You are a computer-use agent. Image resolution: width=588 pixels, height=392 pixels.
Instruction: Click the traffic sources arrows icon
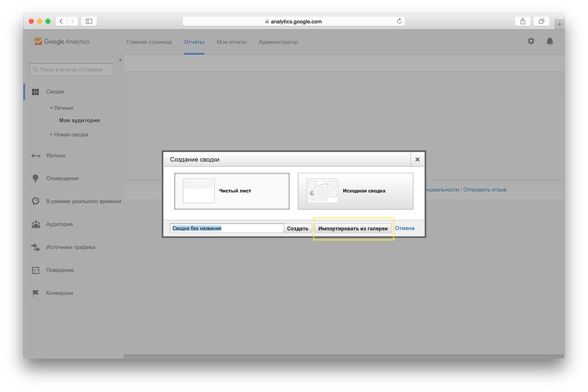tap(35, 247)
